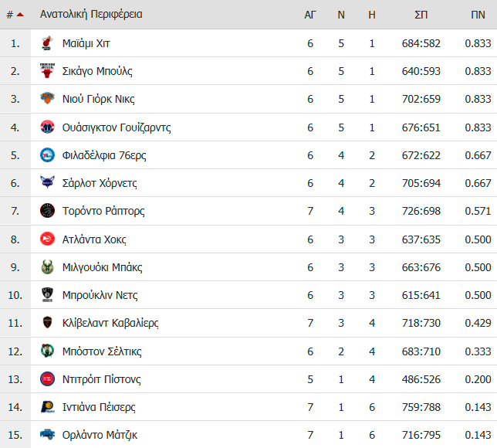Image resolution: width=497 pixels, height=448 pixels.
Task: Click the New York Knicks logo
Action: 47,99
